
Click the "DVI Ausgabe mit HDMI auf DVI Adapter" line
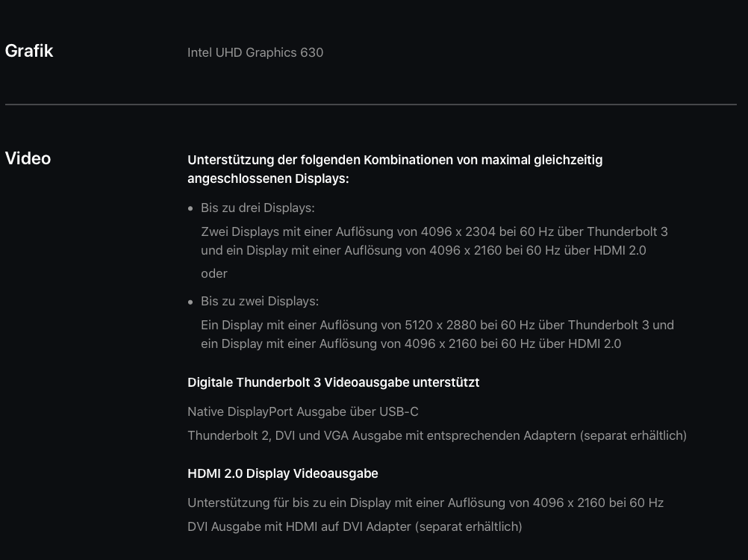click(x=355, y=526)
